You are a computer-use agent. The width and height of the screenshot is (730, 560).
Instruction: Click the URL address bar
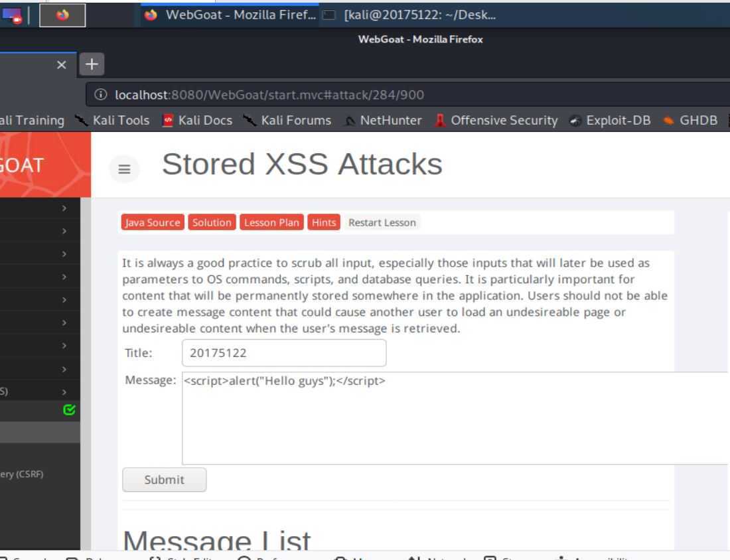click(407, 94)
